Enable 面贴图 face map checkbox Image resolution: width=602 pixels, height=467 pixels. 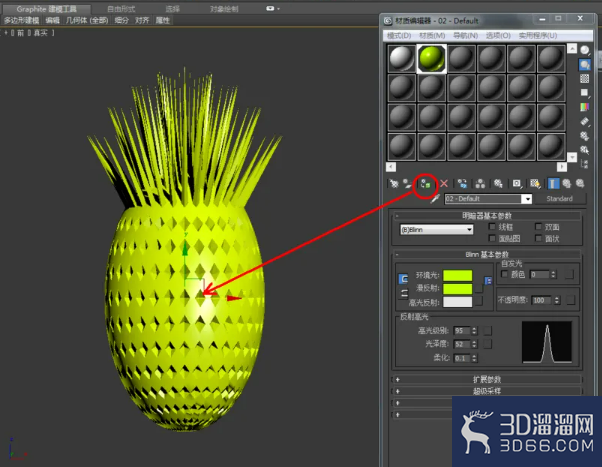click(492, 238)
